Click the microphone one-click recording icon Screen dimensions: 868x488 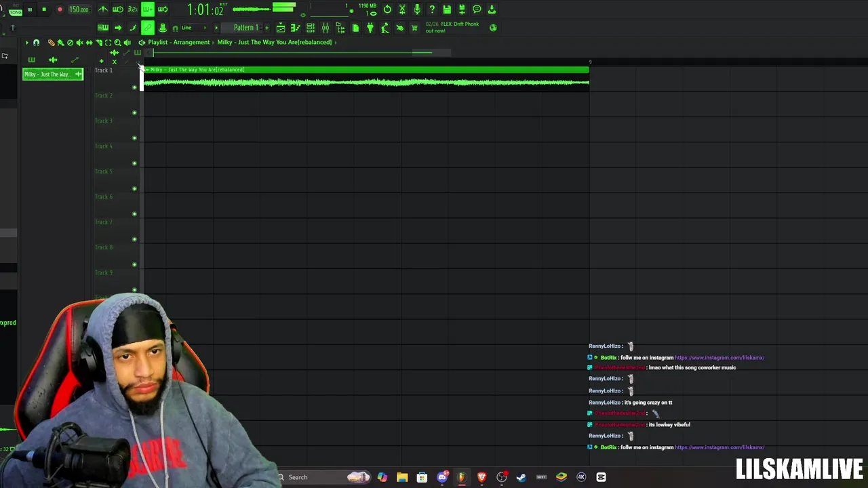point(417,9)
